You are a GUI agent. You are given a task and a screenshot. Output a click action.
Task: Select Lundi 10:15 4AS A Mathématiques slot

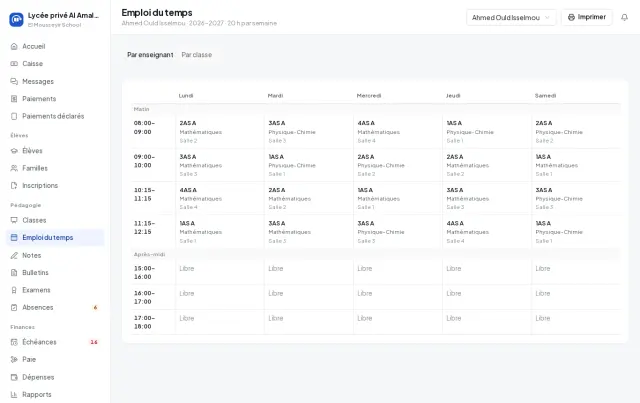(x=220, y=198)
